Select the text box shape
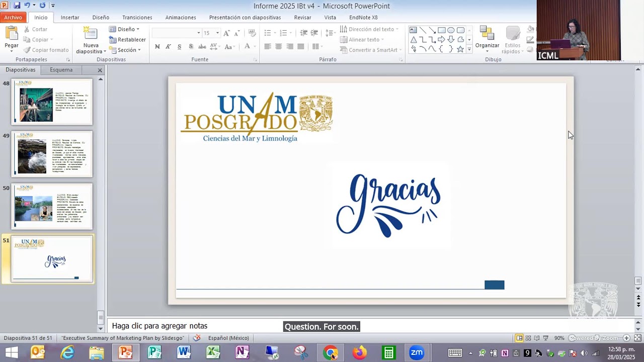The width and height of the screenshot is (644, 362). pyautogui.click(x=413, y=30)
